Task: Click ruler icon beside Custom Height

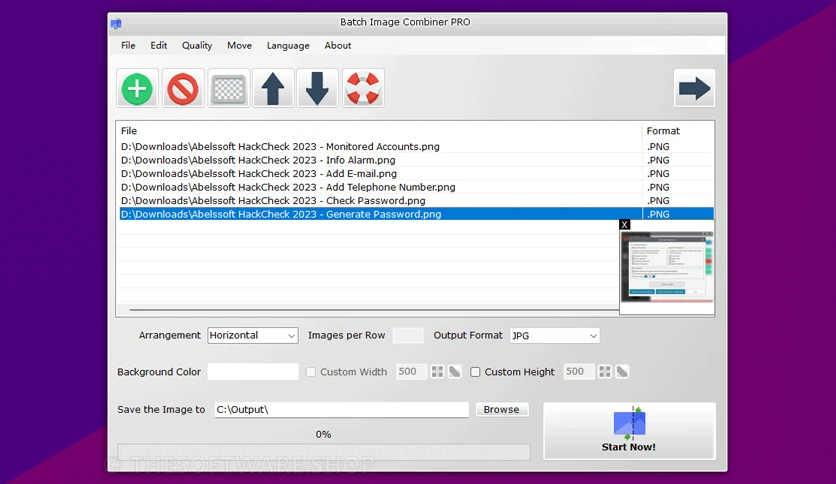Action: click(x=622, y=372)
